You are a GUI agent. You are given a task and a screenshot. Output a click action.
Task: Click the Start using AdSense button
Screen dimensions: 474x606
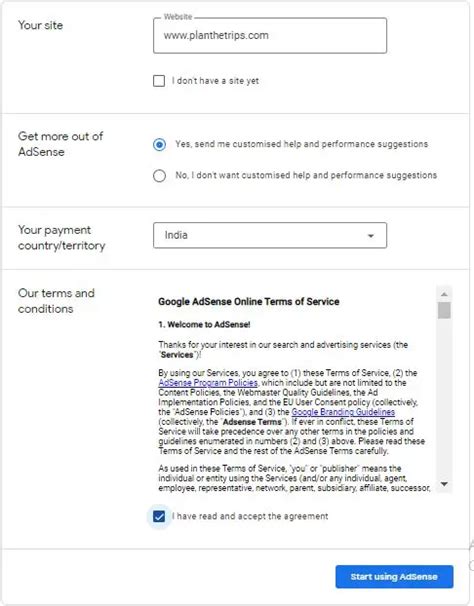[x=394, y=577]
